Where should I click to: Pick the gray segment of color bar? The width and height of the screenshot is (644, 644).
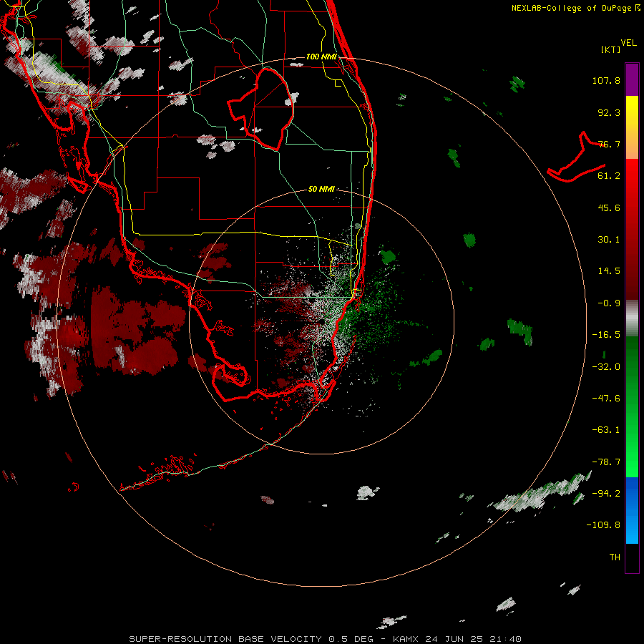point(632,318)
